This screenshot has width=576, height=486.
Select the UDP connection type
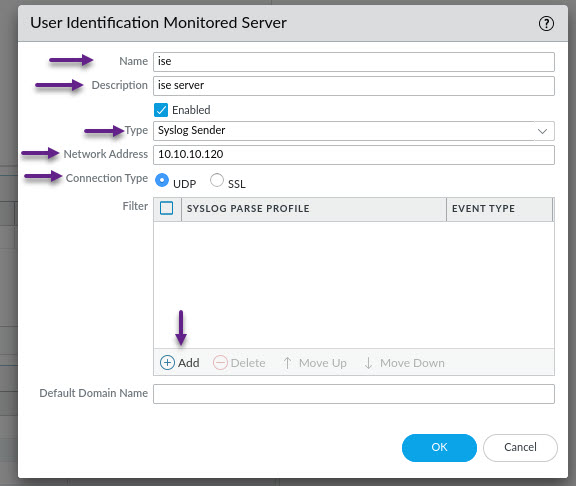click(162, 180)
